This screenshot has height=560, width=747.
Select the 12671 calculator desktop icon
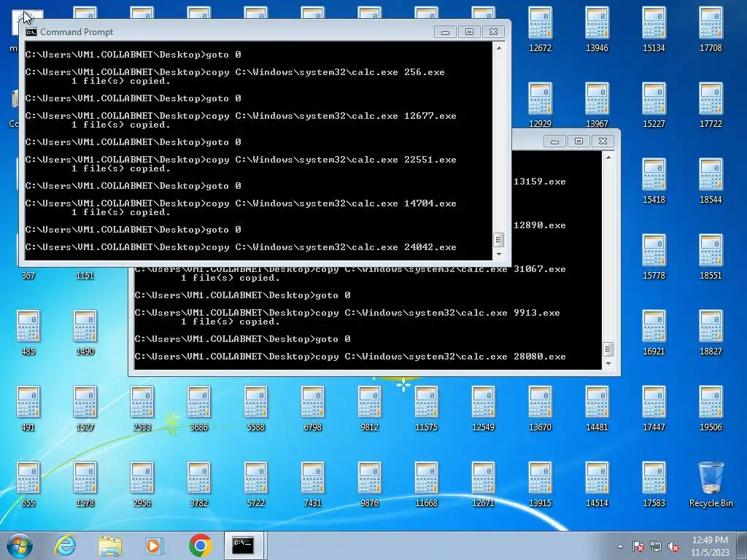tap(483, 484)
